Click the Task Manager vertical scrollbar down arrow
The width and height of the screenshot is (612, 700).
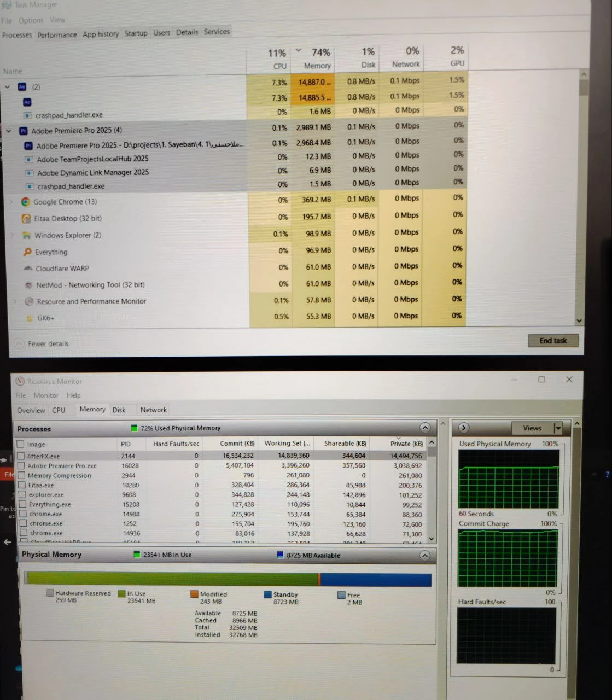coord(579,321)
